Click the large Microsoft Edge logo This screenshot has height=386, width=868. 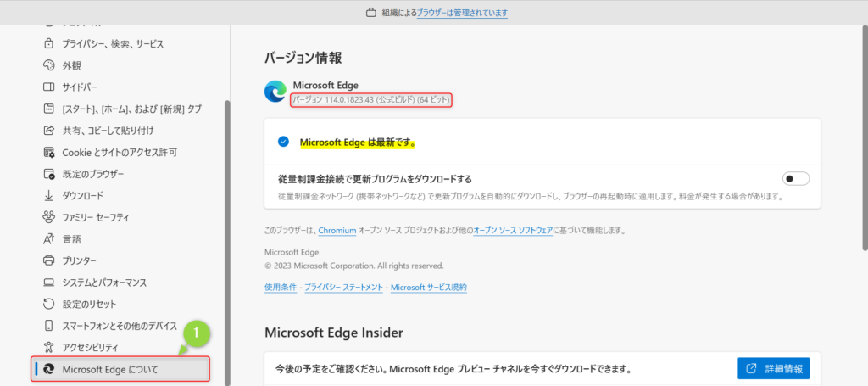[275, 92]
